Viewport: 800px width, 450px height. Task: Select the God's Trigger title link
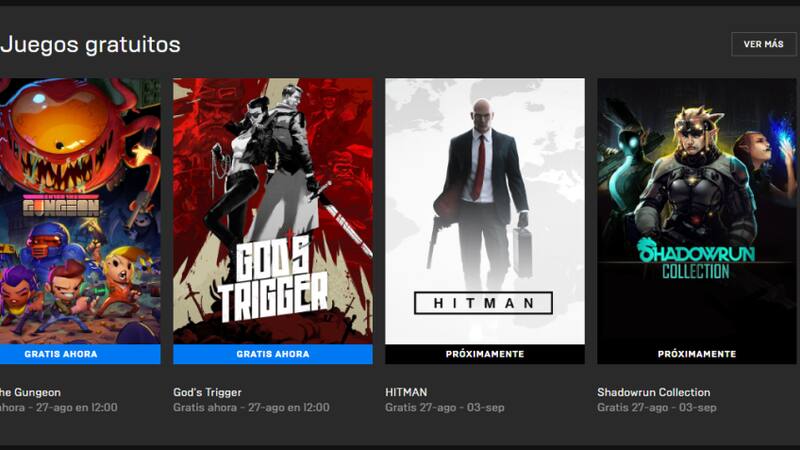(207, 392)
